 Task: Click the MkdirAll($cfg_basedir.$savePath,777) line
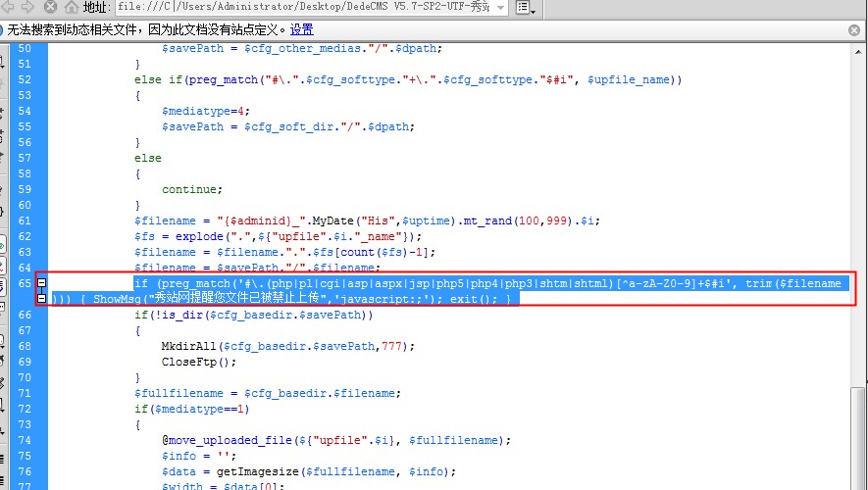tap(287, 346)
